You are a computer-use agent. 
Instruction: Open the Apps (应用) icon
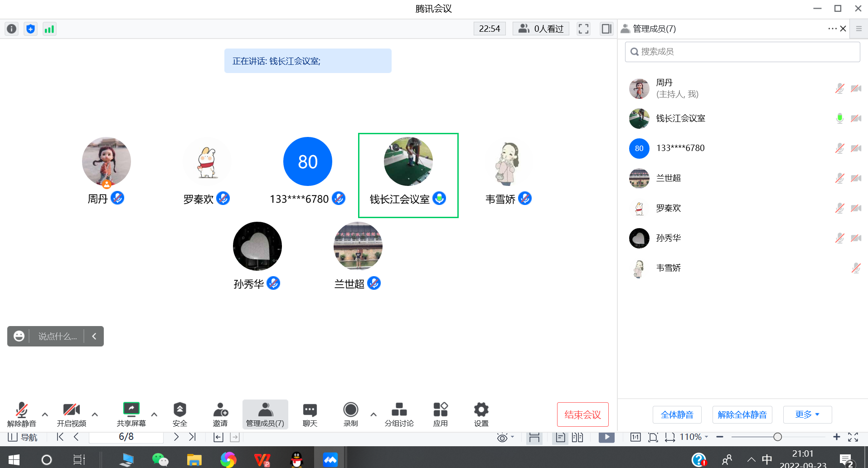click(x=440, y=414)
